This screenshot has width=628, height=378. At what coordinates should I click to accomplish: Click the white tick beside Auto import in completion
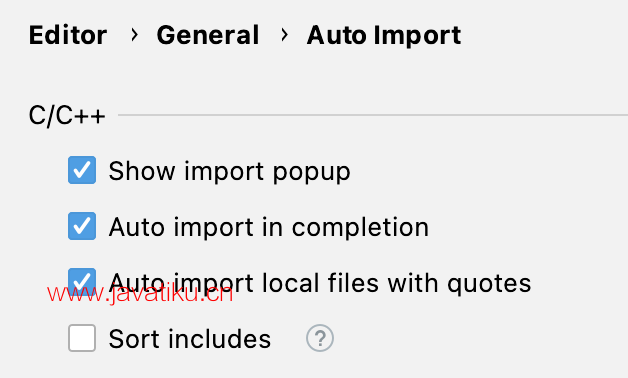82,226
